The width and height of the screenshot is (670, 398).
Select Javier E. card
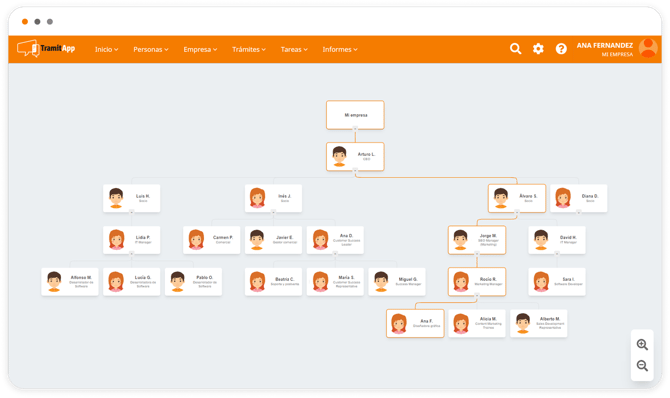[273, 240]
